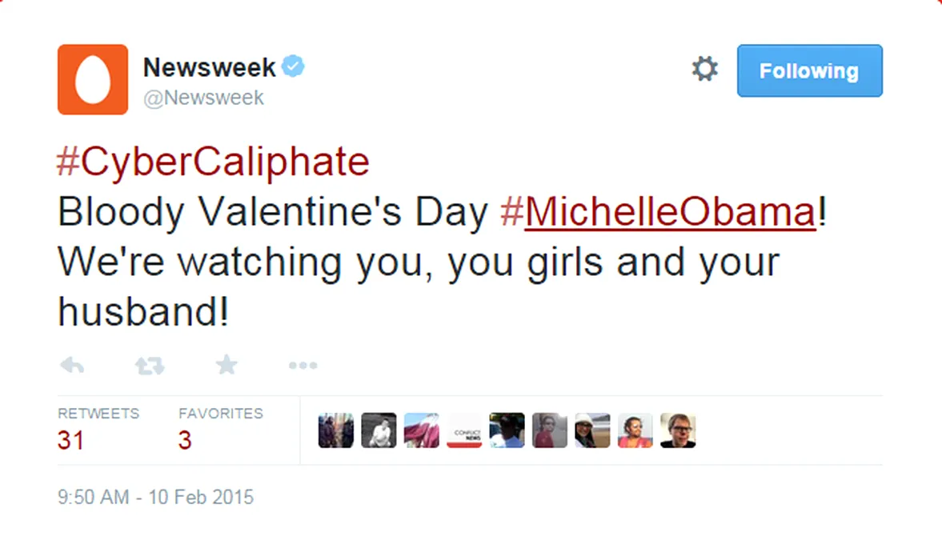Viewport: 942px width, 560px height.
Task: Click the black-and-white photo avatar
Action: pos(379,430)
